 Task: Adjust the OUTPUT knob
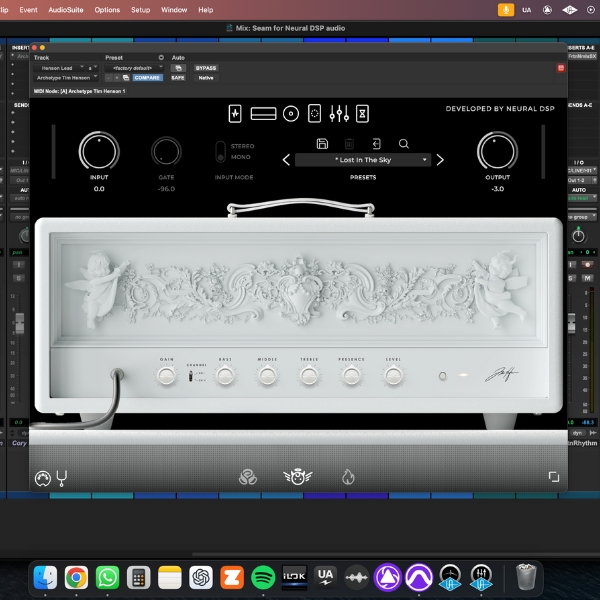pos(497,151)
